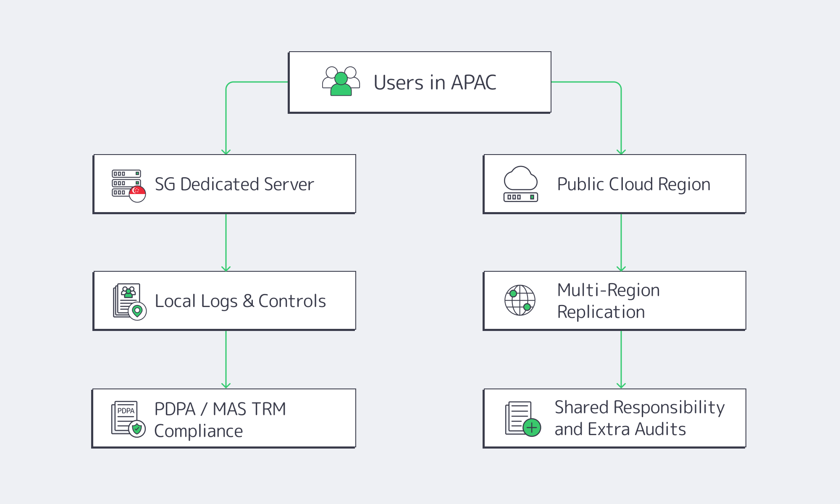Select the Public Cloud Region label text
This screenshot has height=504, width=840.
pyautogui.click(x=633, y=183)
